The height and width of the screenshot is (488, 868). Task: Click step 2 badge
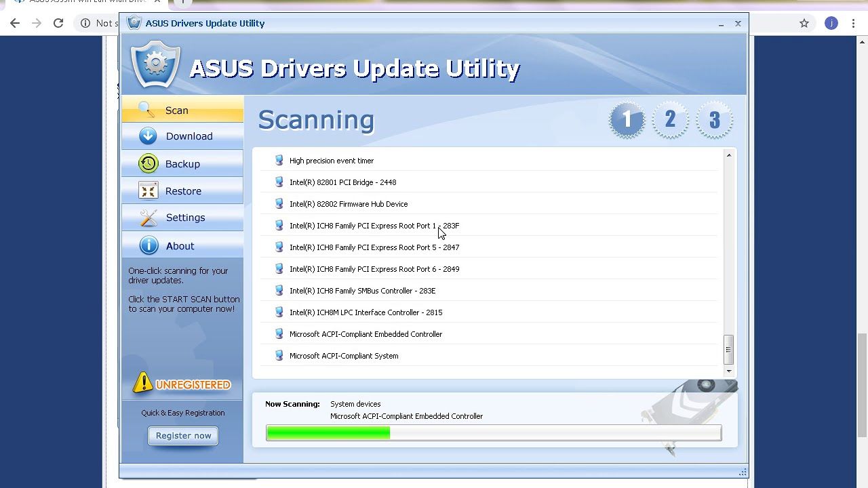tap(670, 120)
